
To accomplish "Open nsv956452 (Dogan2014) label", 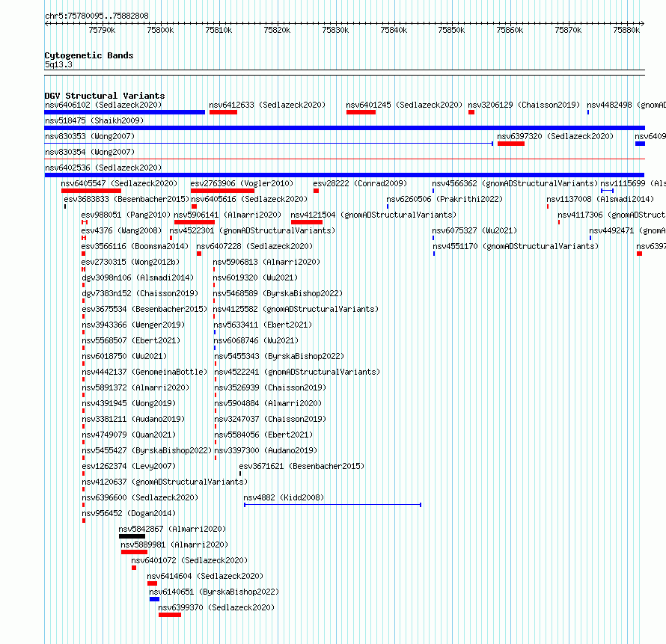I will point(129,513).
